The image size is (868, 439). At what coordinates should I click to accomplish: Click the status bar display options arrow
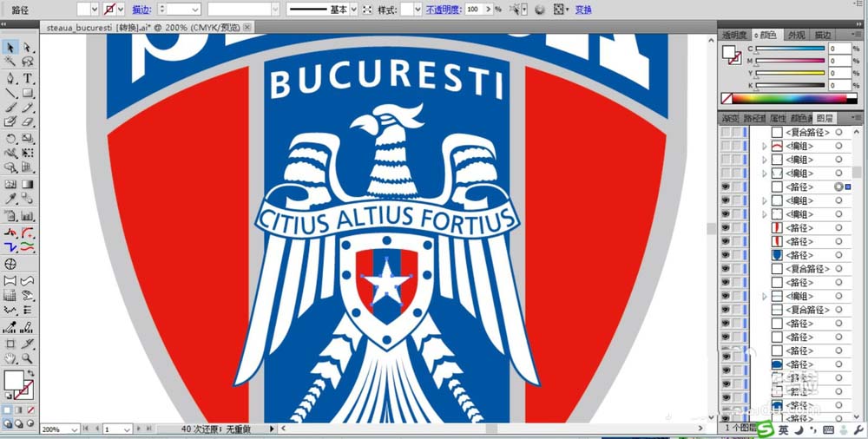272,429
